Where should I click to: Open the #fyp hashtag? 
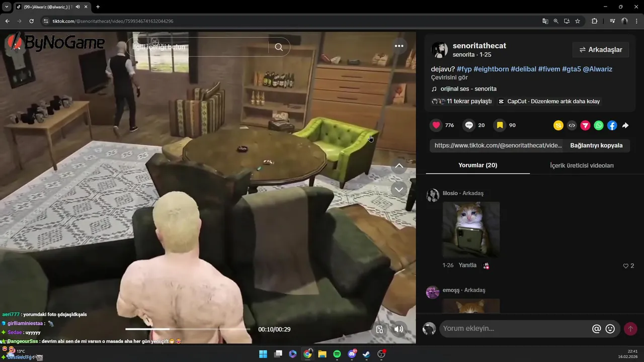tap(464, 69)
